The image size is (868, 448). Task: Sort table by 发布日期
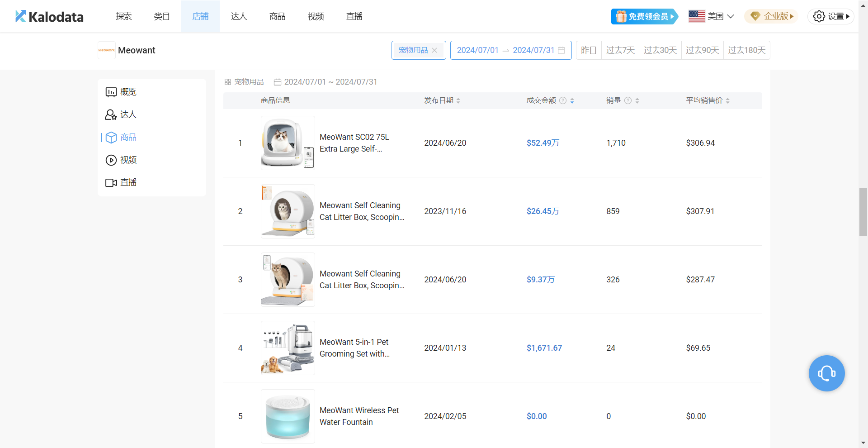pyautogui.click(x=458, y=100)
